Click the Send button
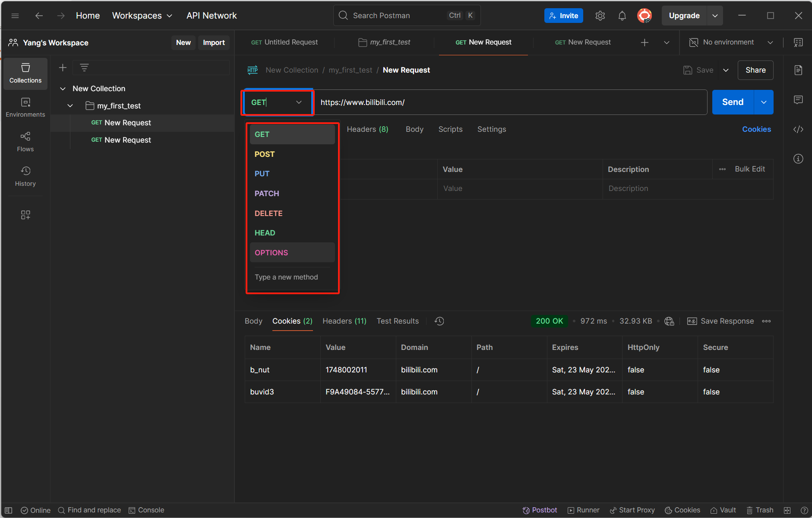 [733, 102]
